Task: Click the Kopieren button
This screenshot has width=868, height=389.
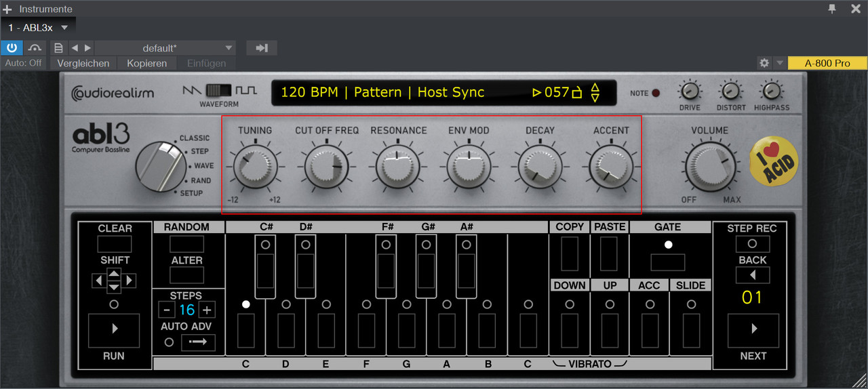Action: pyautogui.click(x=146, y=63)
